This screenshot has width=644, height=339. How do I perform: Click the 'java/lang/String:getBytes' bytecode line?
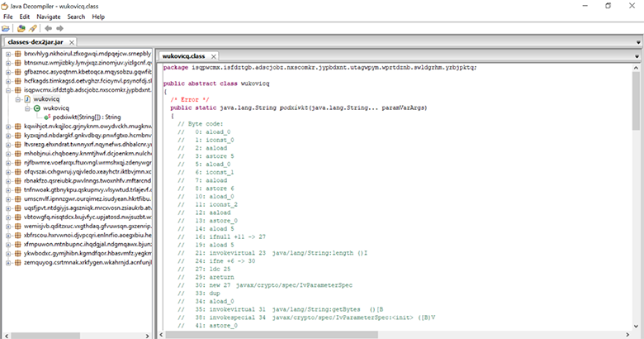(281, 309)
